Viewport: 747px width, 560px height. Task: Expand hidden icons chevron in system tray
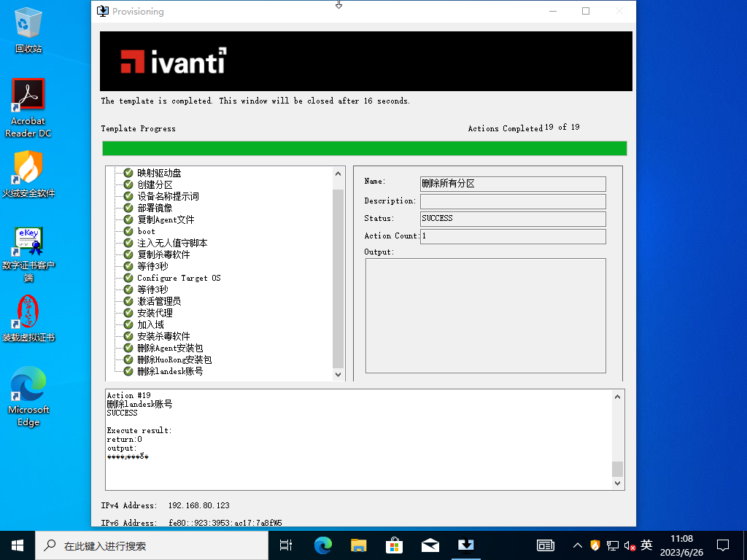pos(577,545)
